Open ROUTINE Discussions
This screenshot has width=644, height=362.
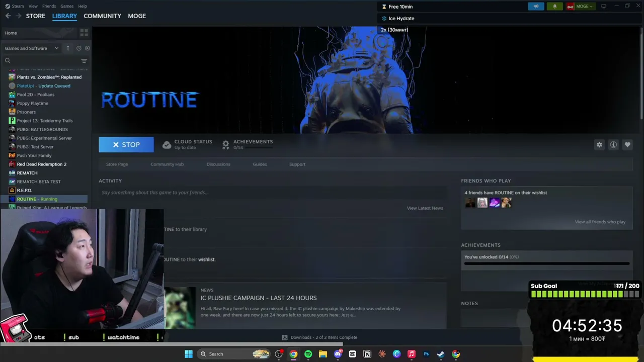coord(218,164)
